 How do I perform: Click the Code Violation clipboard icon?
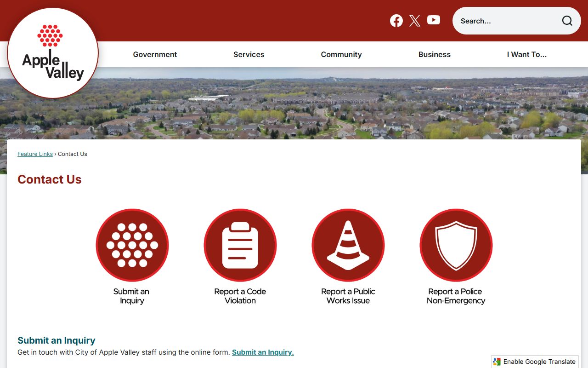240,245
